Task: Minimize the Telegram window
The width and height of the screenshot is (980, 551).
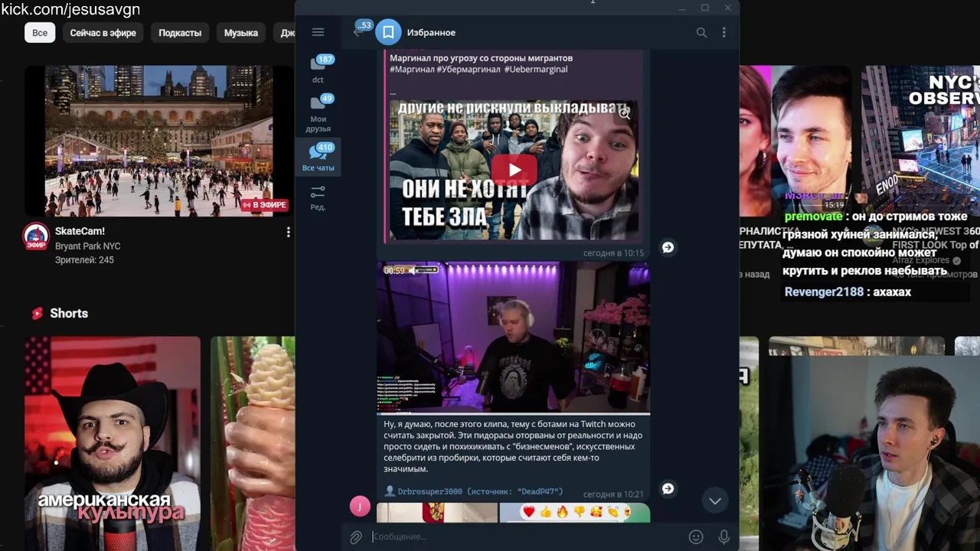Action: (681, 8)
